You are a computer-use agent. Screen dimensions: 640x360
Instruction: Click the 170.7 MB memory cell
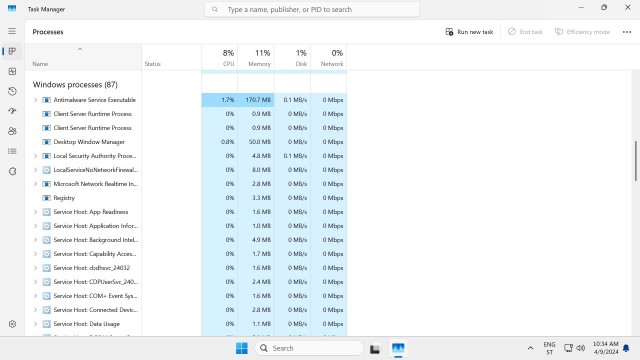256,100
